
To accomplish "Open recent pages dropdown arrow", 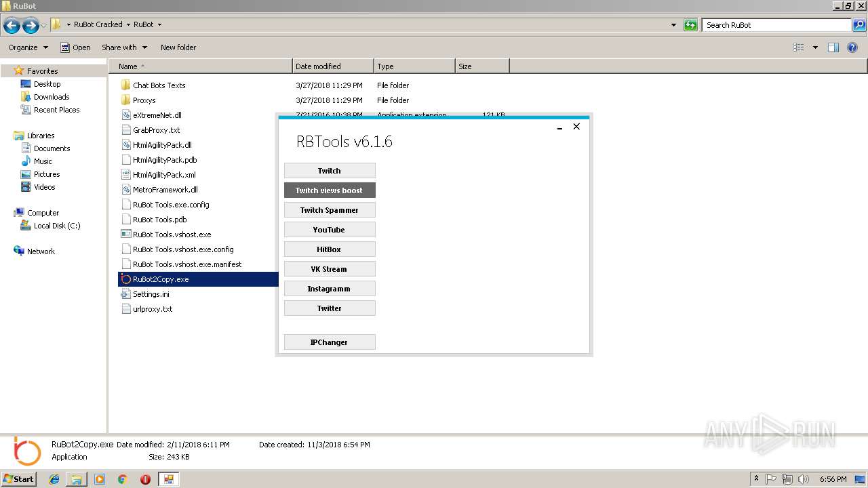I will [44, 26].
